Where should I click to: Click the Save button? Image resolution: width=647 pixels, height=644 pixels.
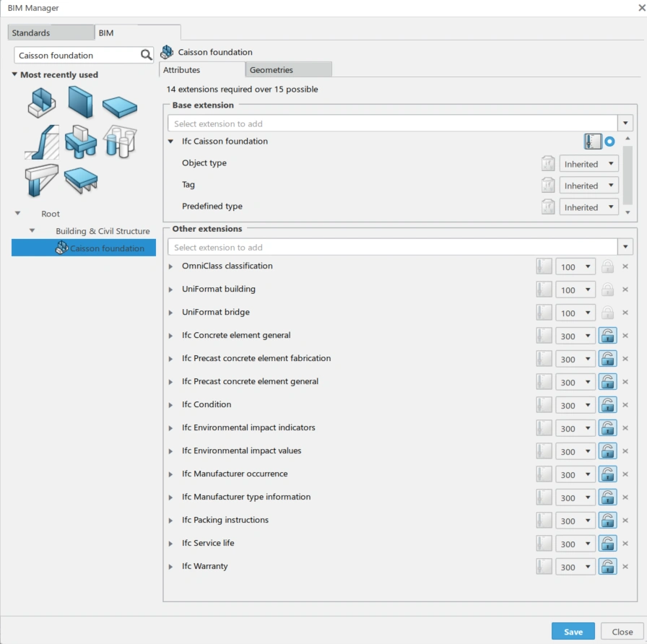573,632
